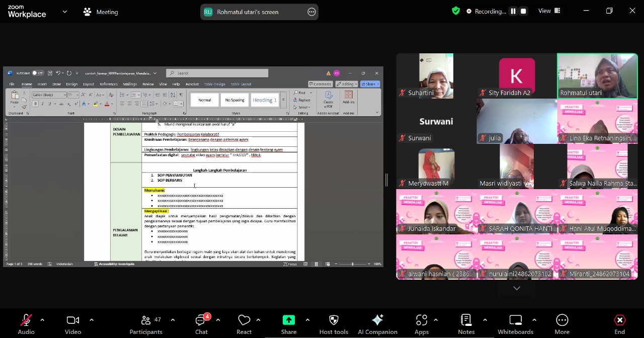Toggle Underline formatting in Word
Viewport: 644px width, 338px height.
49,104
